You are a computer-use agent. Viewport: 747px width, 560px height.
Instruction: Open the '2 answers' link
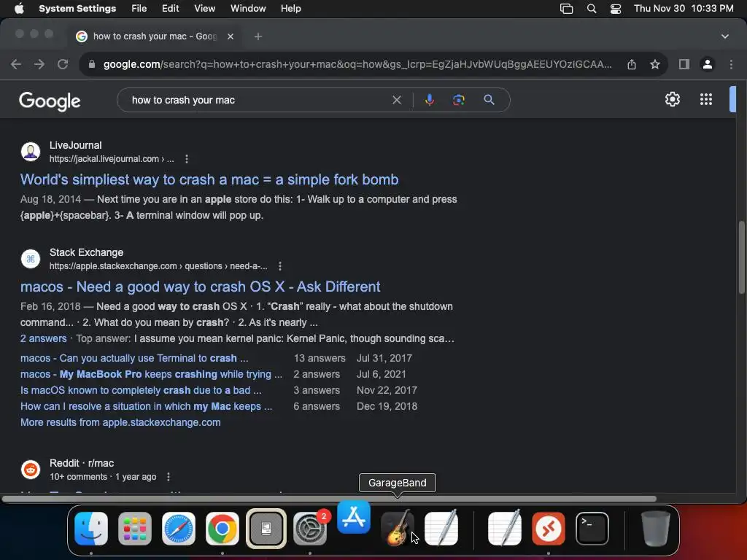tap(43, 338)
